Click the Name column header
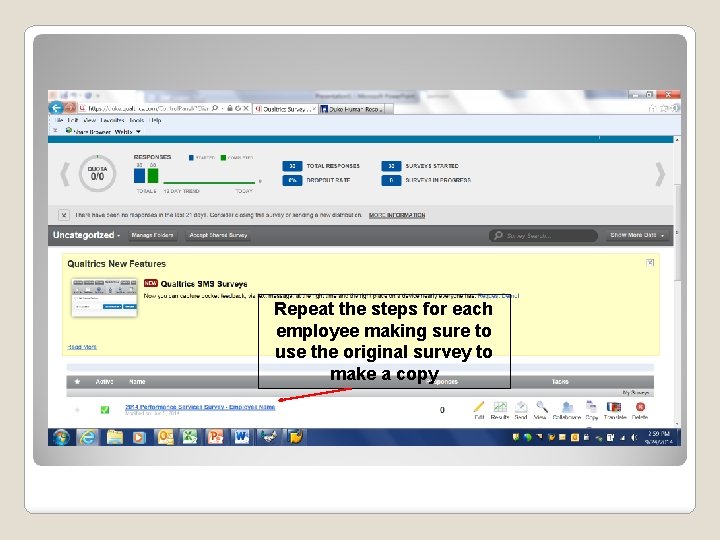This screenshot has height=540, width=720. [137, 382]
